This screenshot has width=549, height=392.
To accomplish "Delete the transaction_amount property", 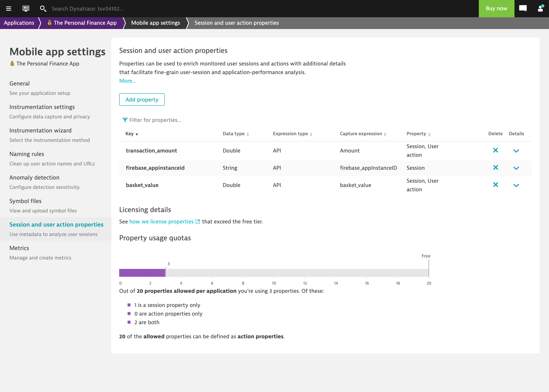I will pos(495,150).
